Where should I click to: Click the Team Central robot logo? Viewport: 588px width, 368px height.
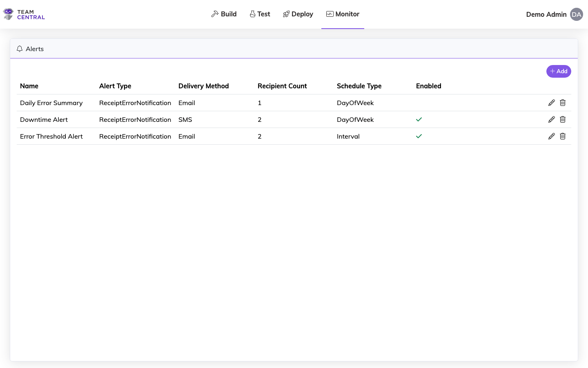(x=8, y=14)
